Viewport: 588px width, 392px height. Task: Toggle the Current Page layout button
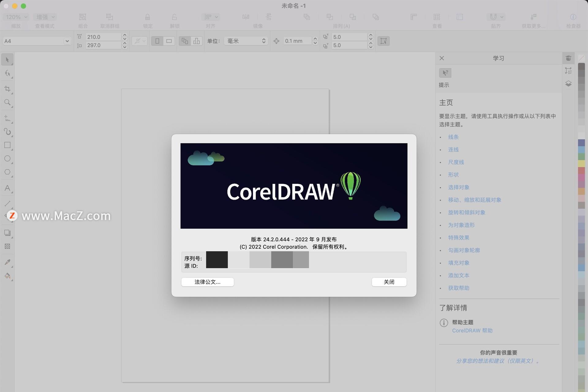pos(197,41)
